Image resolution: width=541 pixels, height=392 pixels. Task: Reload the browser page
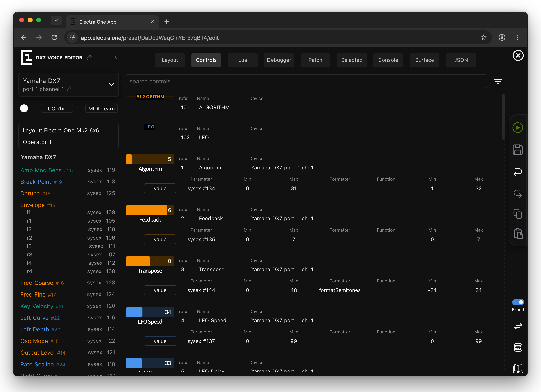coord(54,38)
